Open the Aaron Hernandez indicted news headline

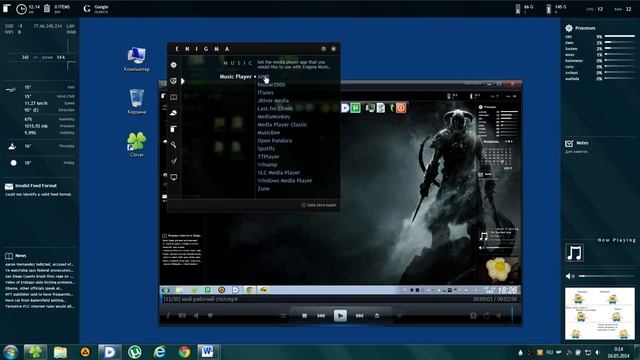pyautogui.click(x=39, y=264)
